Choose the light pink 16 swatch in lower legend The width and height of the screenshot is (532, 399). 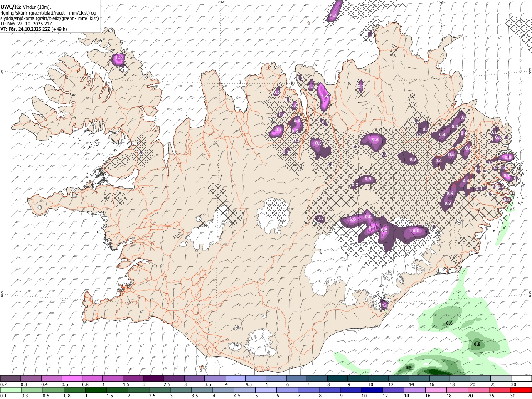tap(435, 390)
